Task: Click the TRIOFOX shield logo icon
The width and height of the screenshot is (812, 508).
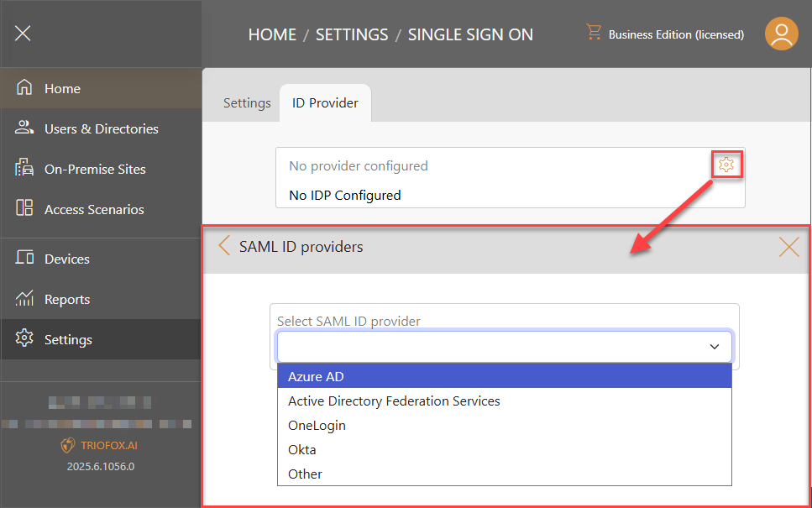Action: pyautogui.click(x=68, y=445)
